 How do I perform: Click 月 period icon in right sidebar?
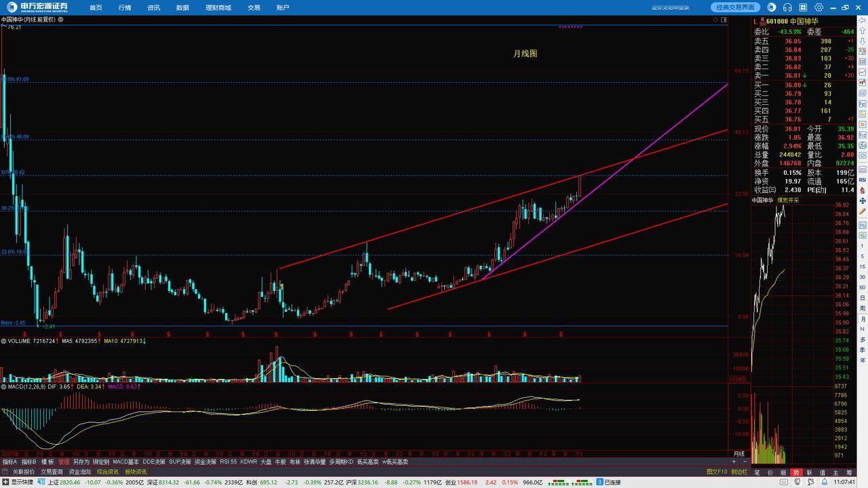click(x=863, y=319)
